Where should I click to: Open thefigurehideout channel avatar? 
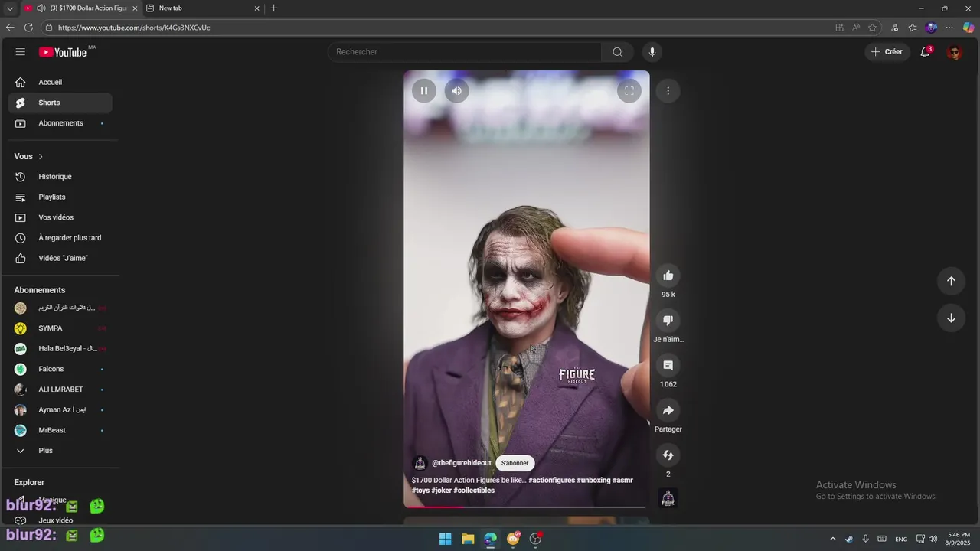pyautogui.click(x=420, y=463)
